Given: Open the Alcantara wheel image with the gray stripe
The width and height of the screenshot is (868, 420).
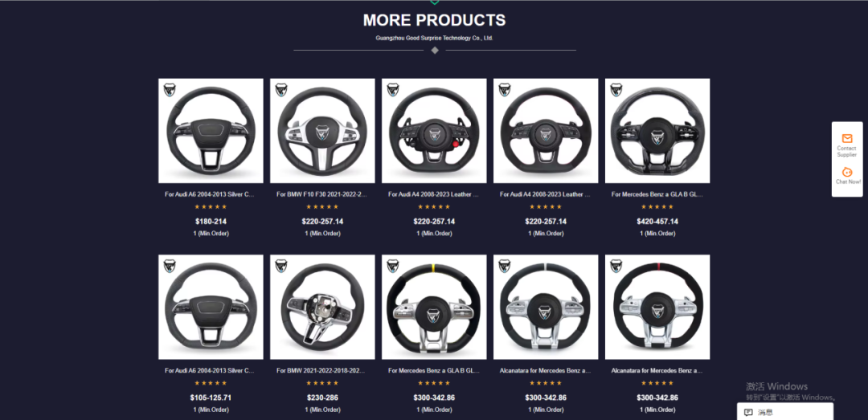Looking at the screenshot, I should (x=546, y=307).
